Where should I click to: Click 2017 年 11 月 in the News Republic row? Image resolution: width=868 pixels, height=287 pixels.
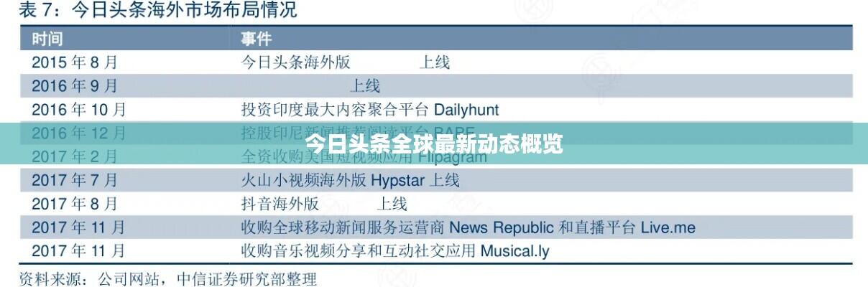(79, 227)
